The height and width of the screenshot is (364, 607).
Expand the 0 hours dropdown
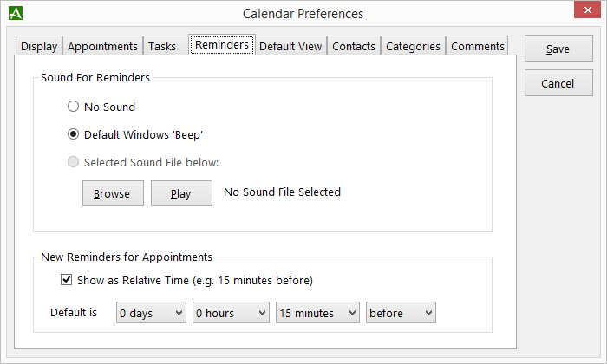[231, 313]
